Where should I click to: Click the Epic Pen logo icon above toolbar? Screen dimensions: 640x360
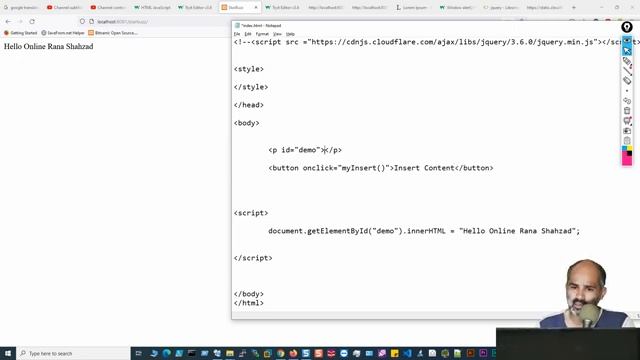[x=627, y=27]
